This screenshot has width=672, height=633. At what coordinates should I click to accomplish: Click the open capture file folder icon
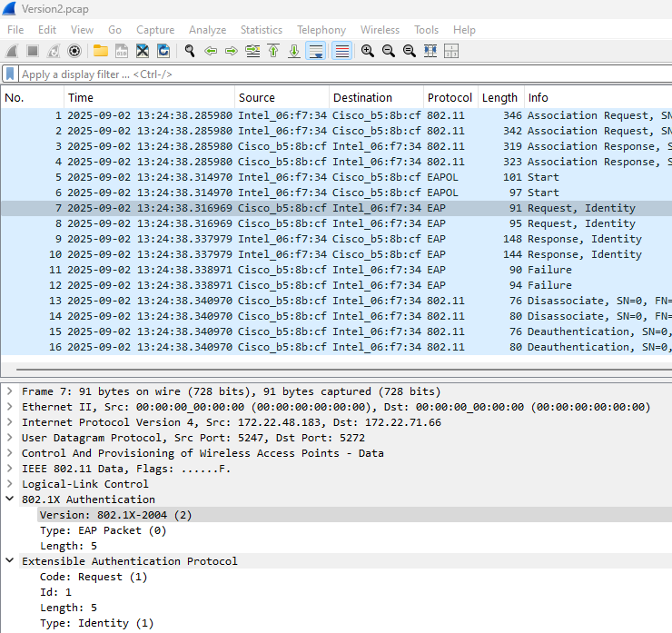(x=100, y=51)
